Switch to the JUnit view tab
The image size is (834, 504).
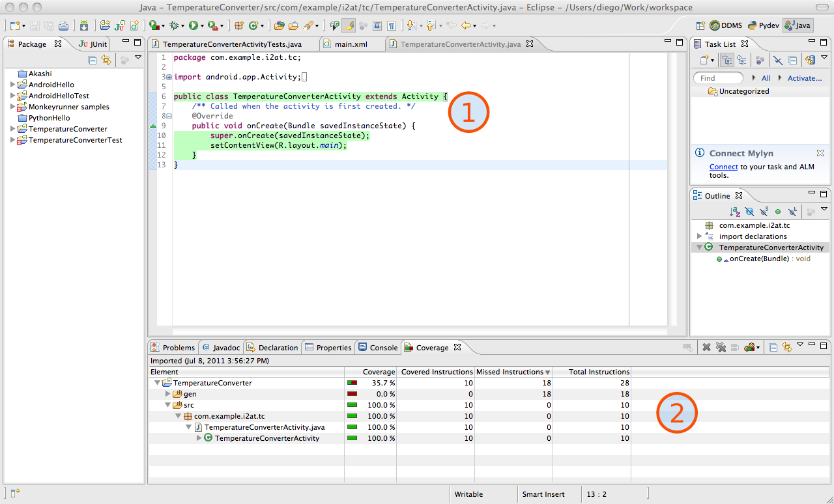click(93, 44)
